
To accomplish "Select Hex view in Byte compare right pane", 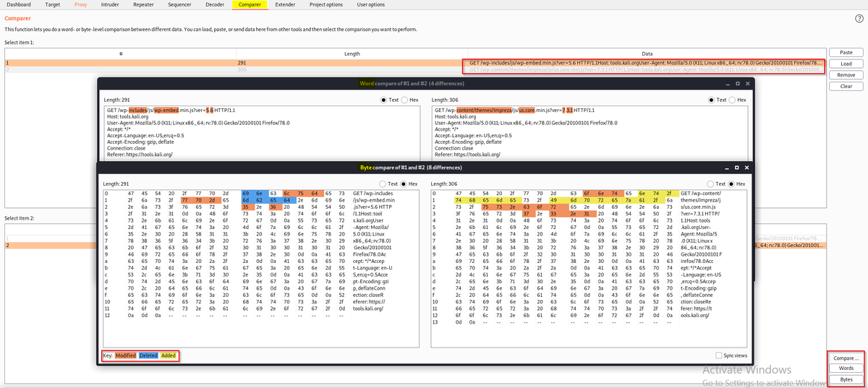I will [x=737, y=184].
